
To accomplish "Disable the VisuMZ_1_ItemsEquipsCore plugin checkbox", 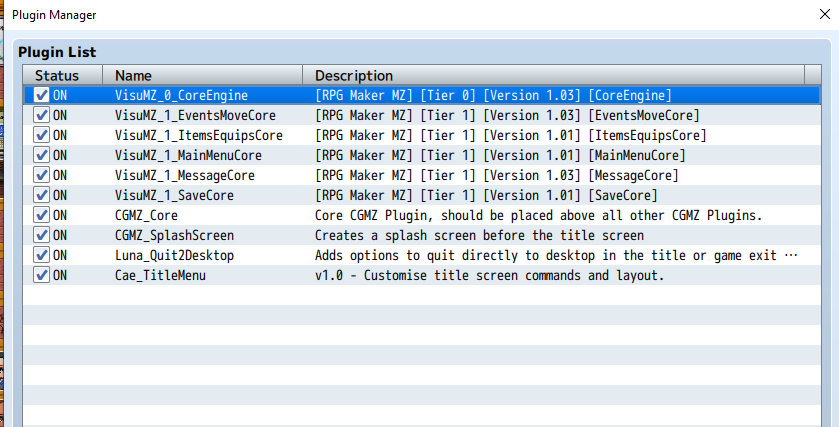I will (x=41, y=135).
